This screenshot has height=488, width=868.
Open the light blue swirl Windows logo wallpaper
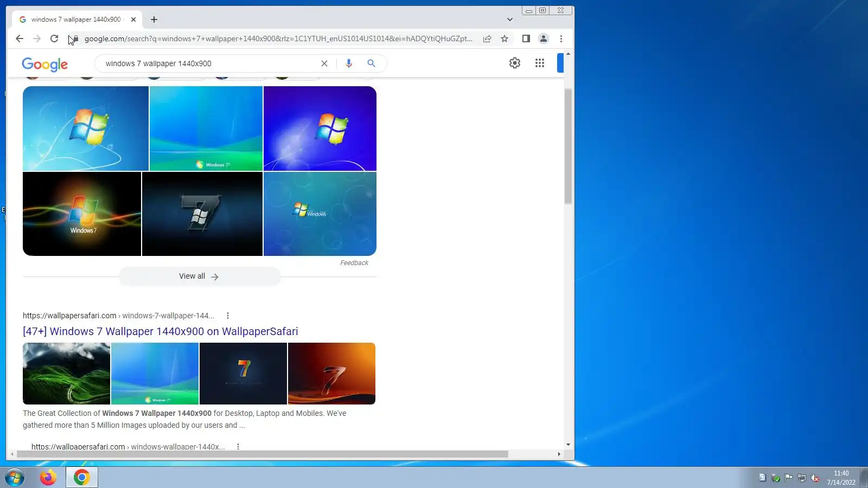(86, 129)
